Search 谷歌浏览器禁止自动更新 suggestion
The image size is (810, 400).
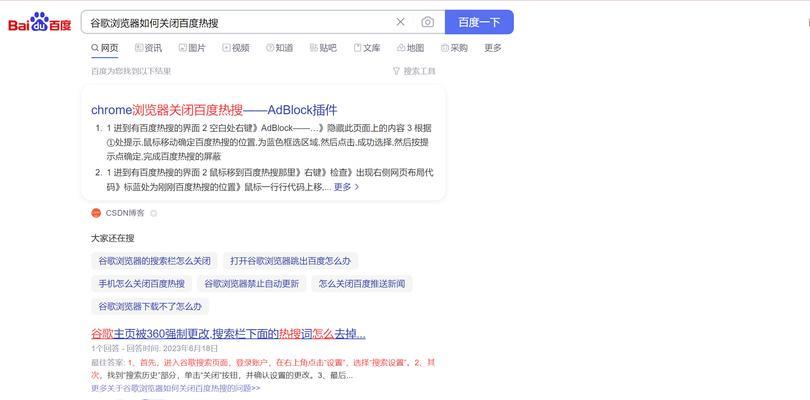tap(252, 284)
